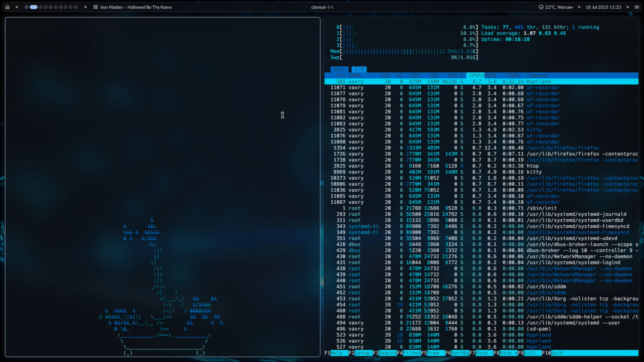
Task: Switch to htop's I/O tab
Action: 359,69
